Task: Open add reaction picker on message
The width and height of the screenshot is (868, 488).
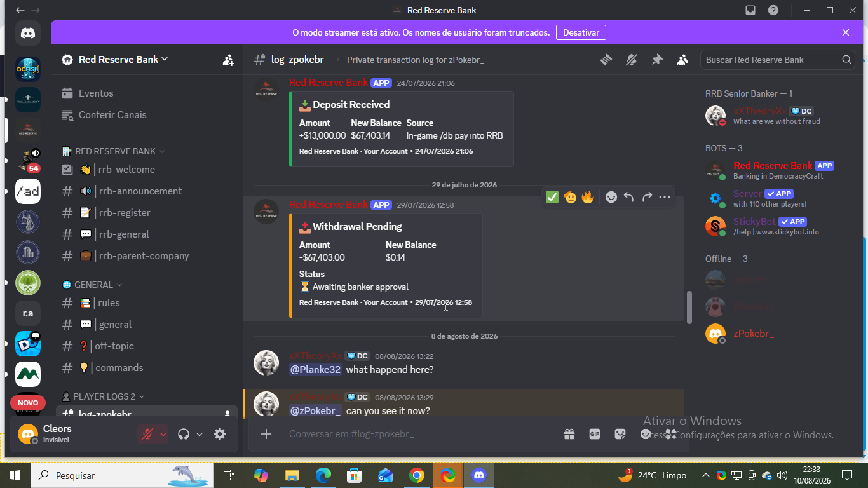Action: 611,197
